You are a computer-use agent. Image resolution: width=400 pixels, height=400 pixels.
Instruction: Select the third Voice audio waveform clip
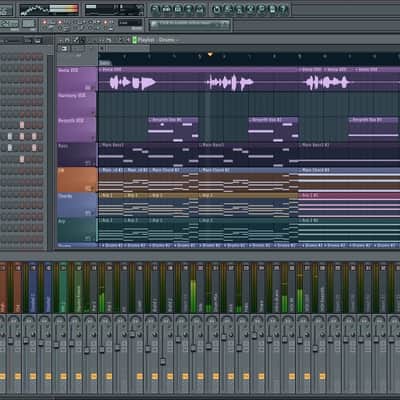coord(327,82)
